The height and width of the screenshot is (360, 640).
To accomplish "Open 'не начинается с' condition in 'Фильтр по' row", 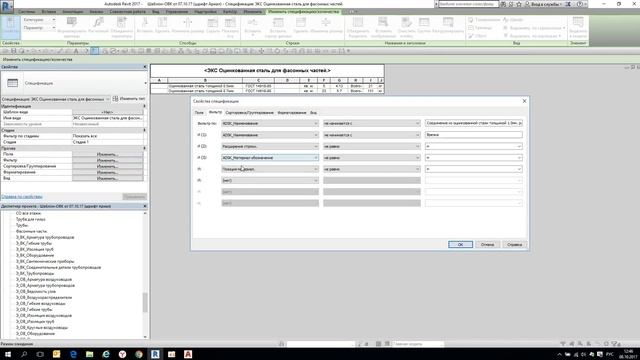I will pos(371,123).
